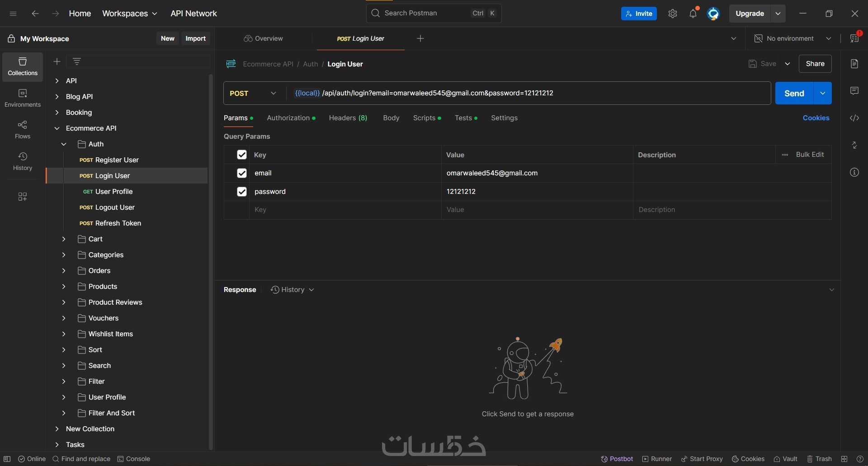Expand the Blog API collection

click(57, 97)
